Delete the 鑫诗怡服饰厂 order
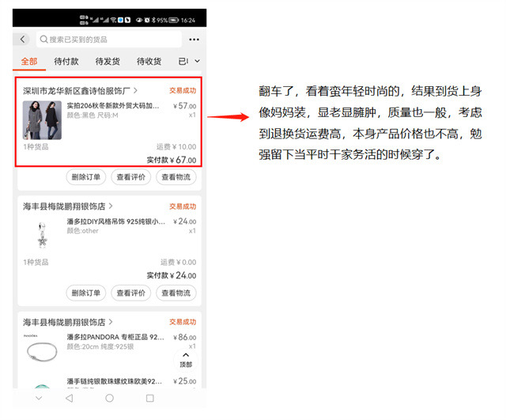The width and height of the screenshot is (506, 420). [x=86, y=177]
